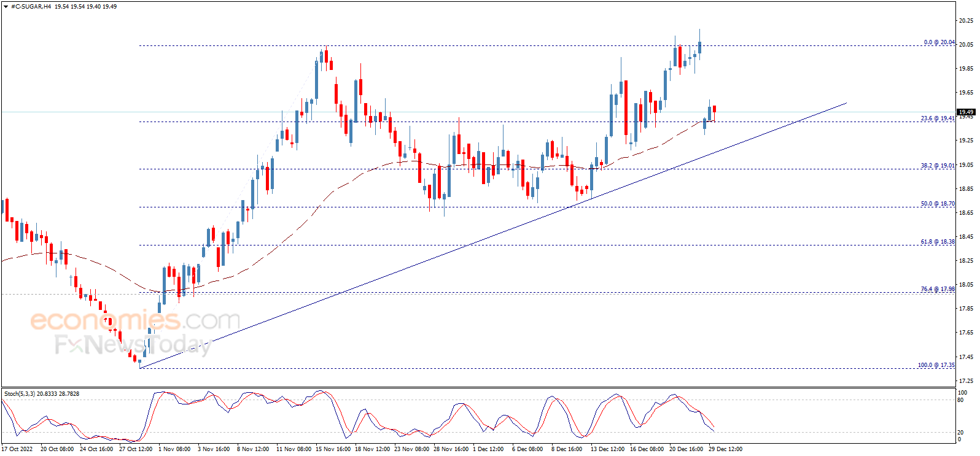
Task: Click the #C-SUGAR,H4 chart title
Action: coord(31,7)
